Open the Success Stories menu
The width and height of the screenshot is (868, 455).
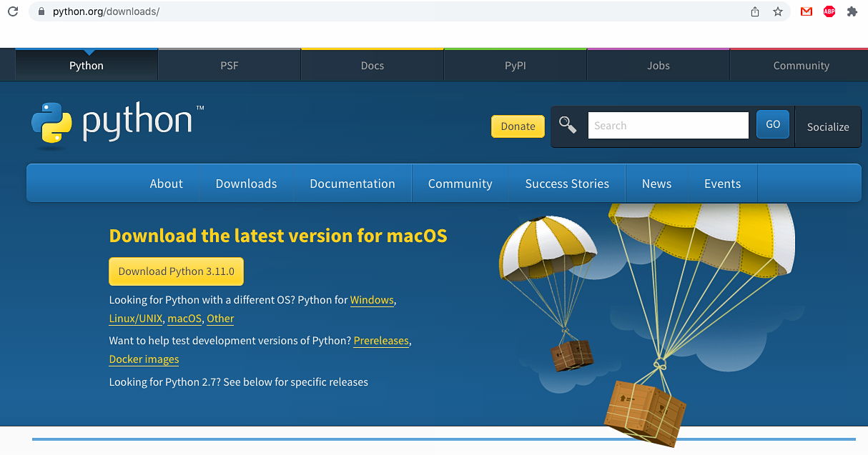[x=567, y=184]
